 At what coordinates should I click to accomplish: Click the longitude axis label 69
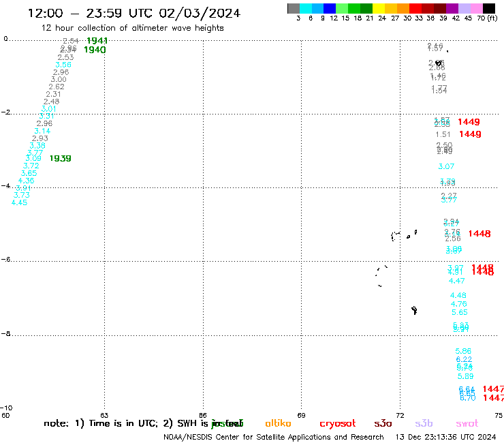pos(301,415)
